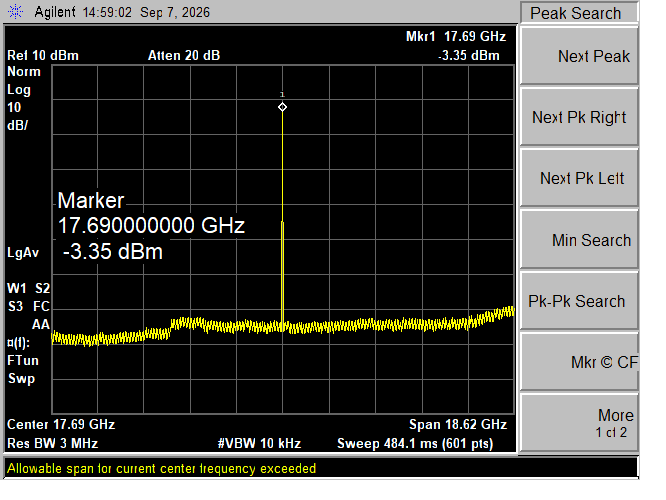Click the Ref 10 dBm label
Viewport: 666px width, 500px height.
pos(43,56)
